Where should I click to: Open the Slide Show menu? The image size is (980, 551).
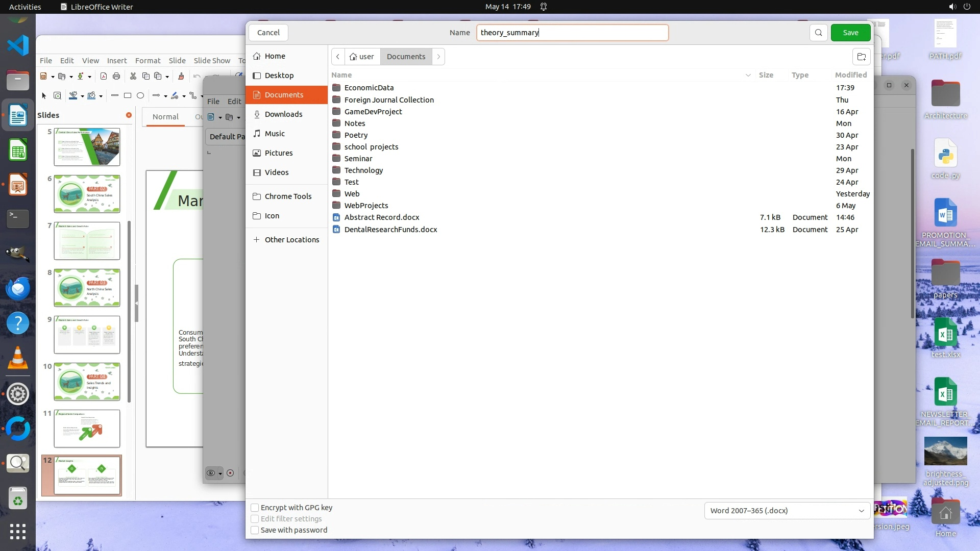(212, 60)
